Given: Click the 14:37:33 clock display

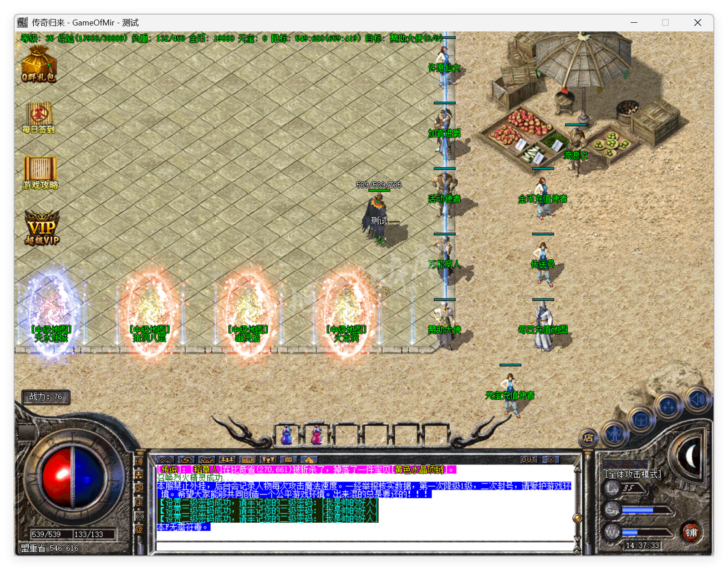Looking at the screenshot, I should pos(642,545).
